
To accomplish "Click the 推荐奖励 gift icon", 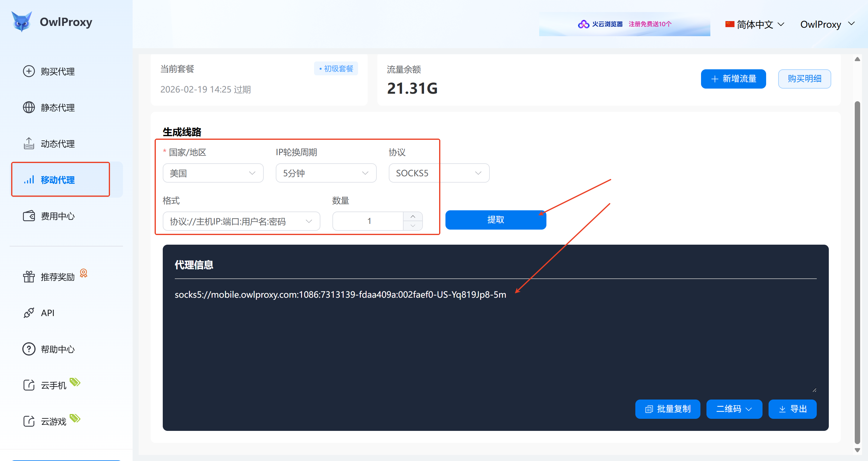I will (29, 277).
